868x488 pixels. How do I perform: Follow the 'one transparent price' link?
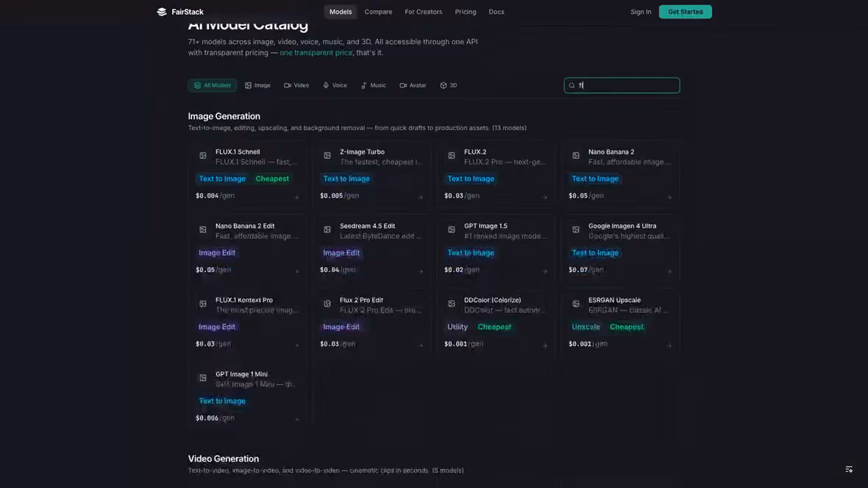pyautogui.click(x=316, y=53)
